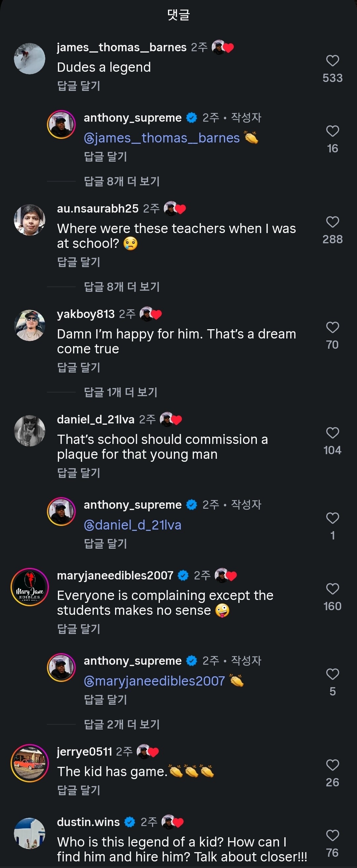Viewport: 357px width, 868px height.
Task: Like jerrye0511's "The kid has game" comment
Action: 333,765
